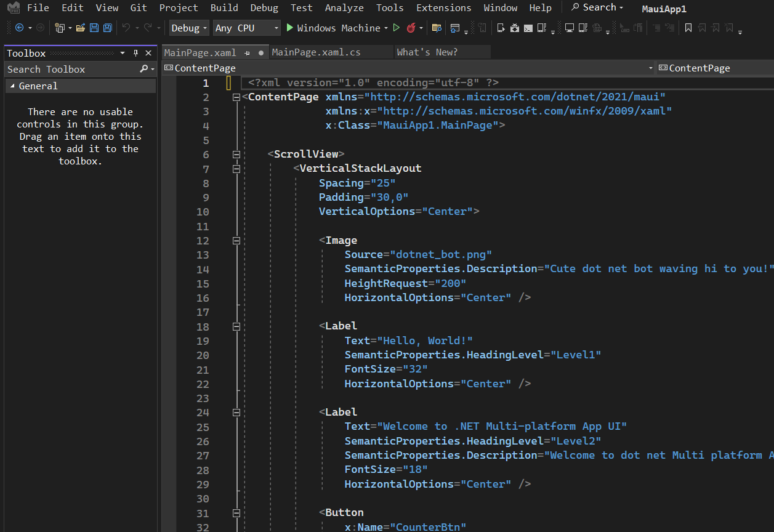Image resolution: width=774 pixels, height=532 pixels.
Task: Click the Text="Hello, World!" attribute
Action: pyautogui.click(x=408, y=341)
